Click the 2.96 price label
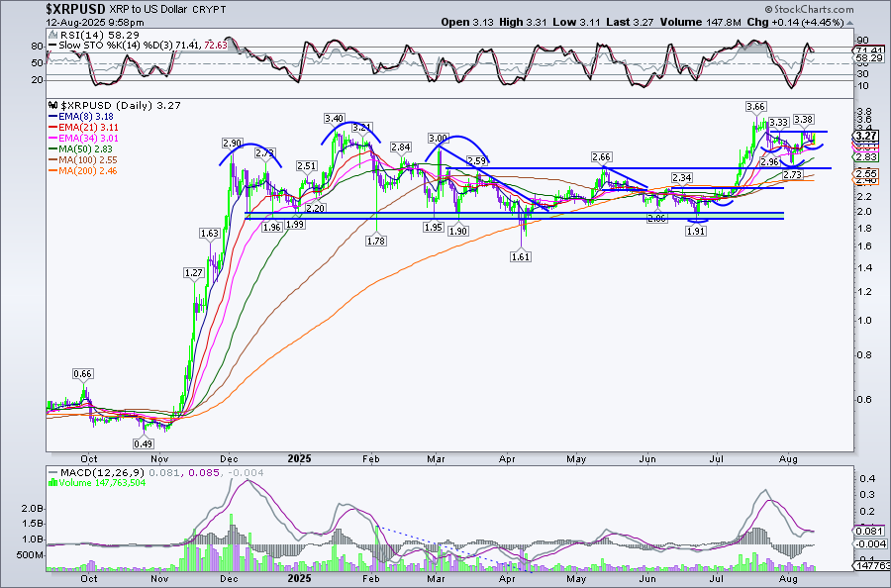This screenshot has height=588, width=891. coord(770,162)
